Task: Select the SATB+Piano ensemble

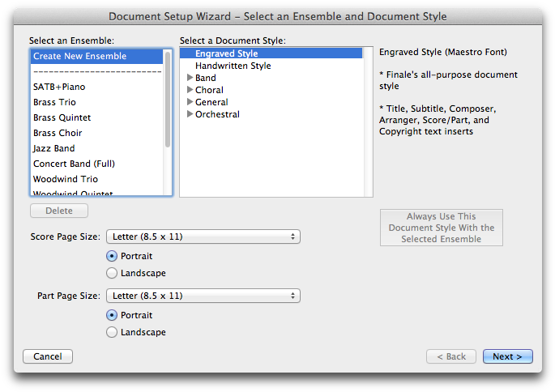Action: coord(96,87)
